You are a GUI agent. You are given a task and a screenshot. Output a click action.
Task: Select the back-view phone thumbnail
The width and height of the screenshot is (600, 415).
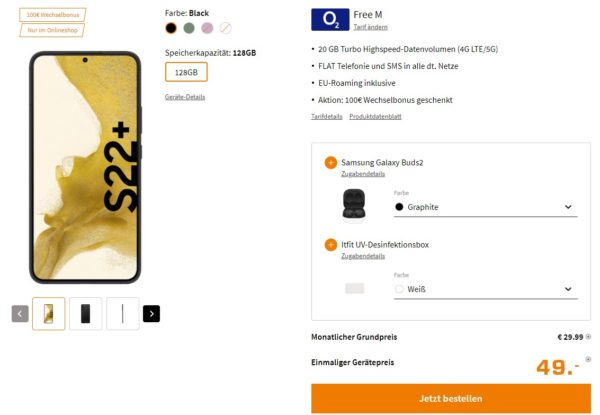click(85, 314)
